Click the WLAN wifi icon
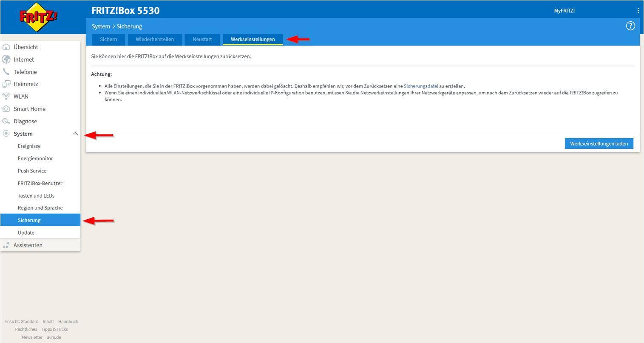Image resolution: width=644 pixels, height=343 pixels. coord(6,96)
